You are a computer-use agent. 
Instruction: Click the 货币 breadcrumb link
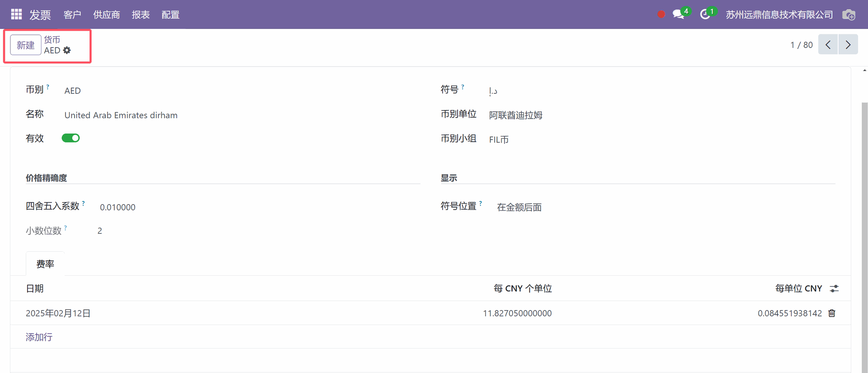(x=52, y=39)
